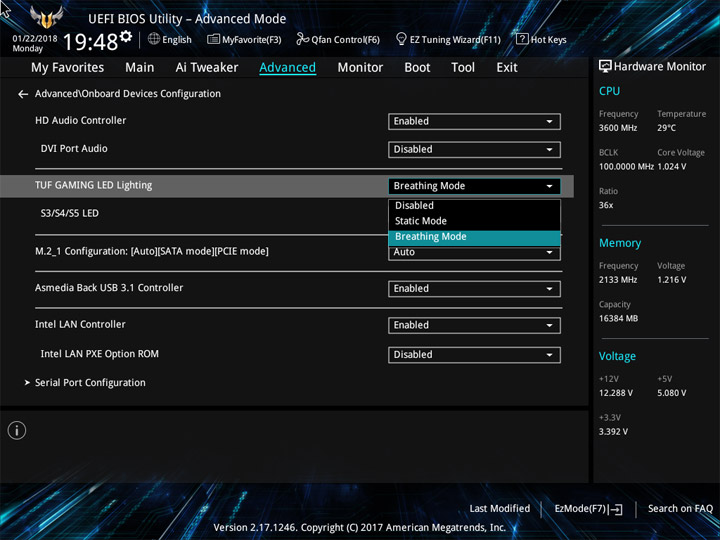720x540 pixels.
Task: Go to the Exit tab
Action: tap(506, 68)
